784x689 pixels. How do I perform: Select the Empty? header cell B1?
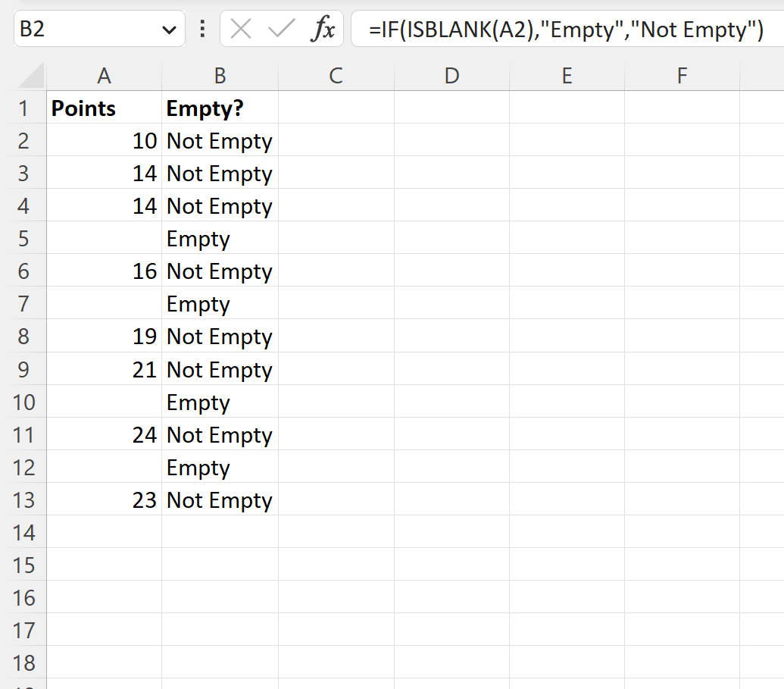coord(220,108)
